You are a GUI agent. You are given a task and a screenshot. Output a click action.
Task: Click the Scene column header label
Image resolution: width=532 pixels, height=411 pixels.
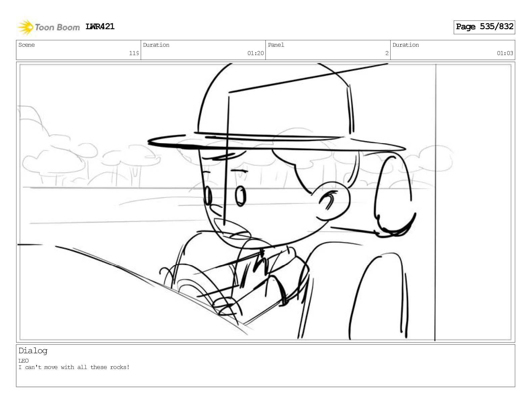pyautogui.click(x=27, y=45)
